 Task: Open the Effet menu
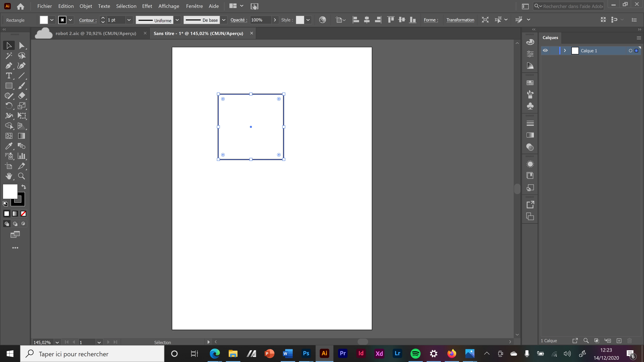(147, 6)
